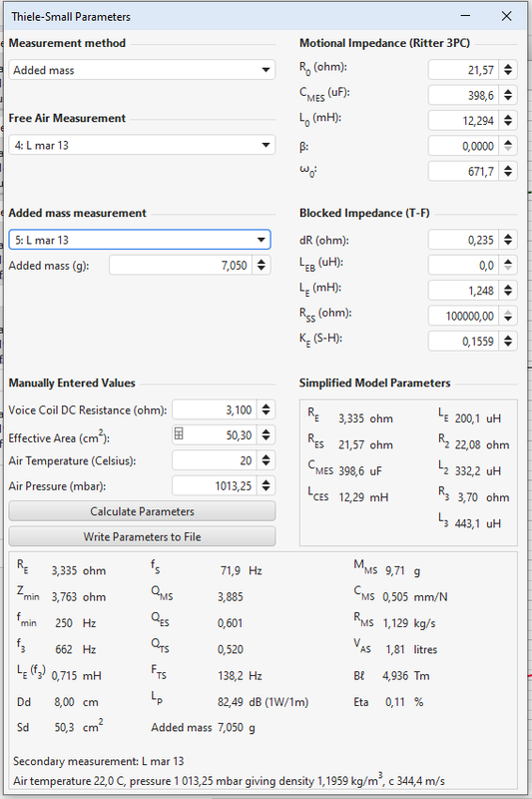Click the fmin value 250 Hz

[x=76, y=623]
